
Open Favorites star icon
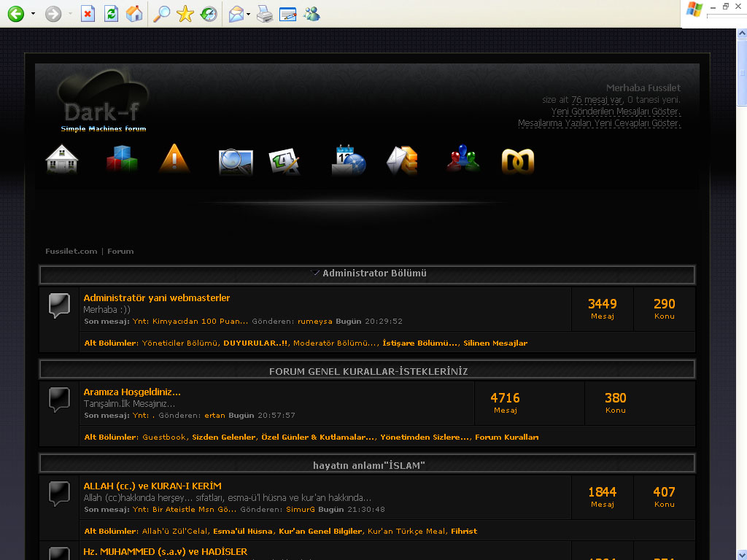(x=185, y=13)
